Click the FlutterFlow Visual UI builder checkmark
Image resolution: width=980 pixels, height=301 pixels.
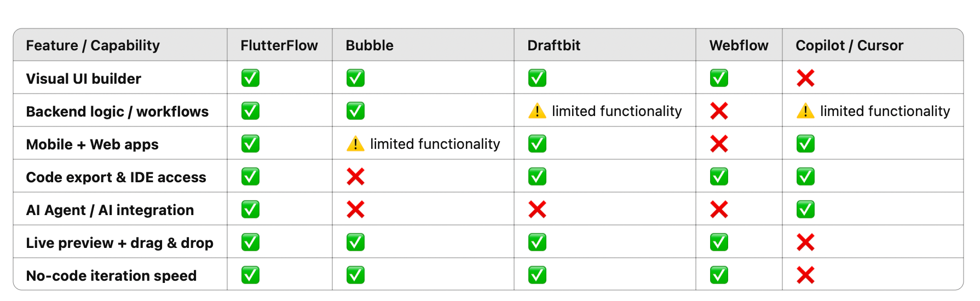250,78
